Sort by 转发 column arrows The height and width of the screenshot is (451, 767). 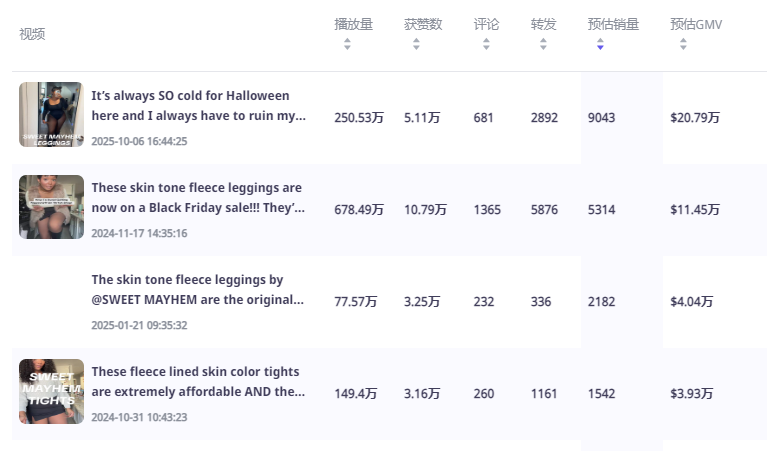pos(543,44)
